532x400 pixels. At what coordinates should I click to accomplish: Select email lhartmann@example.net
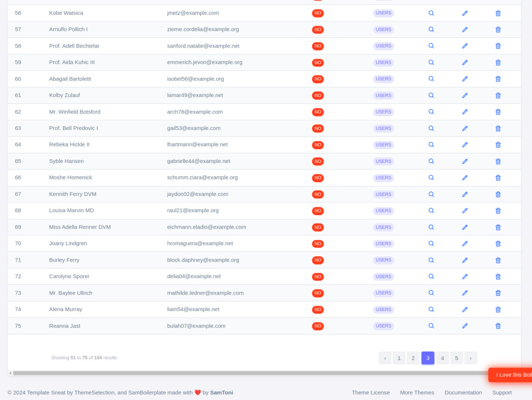tap(197, 144)
